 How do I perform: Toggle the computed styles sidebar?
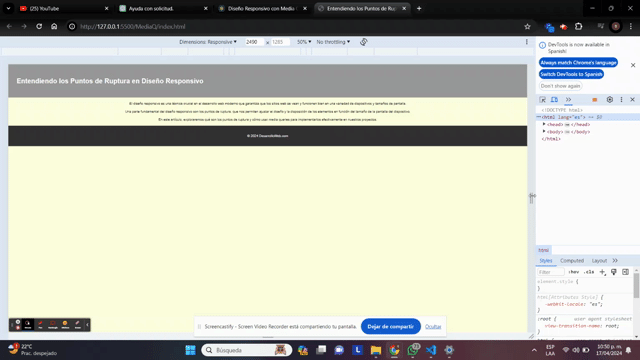(x=625, y=272)
